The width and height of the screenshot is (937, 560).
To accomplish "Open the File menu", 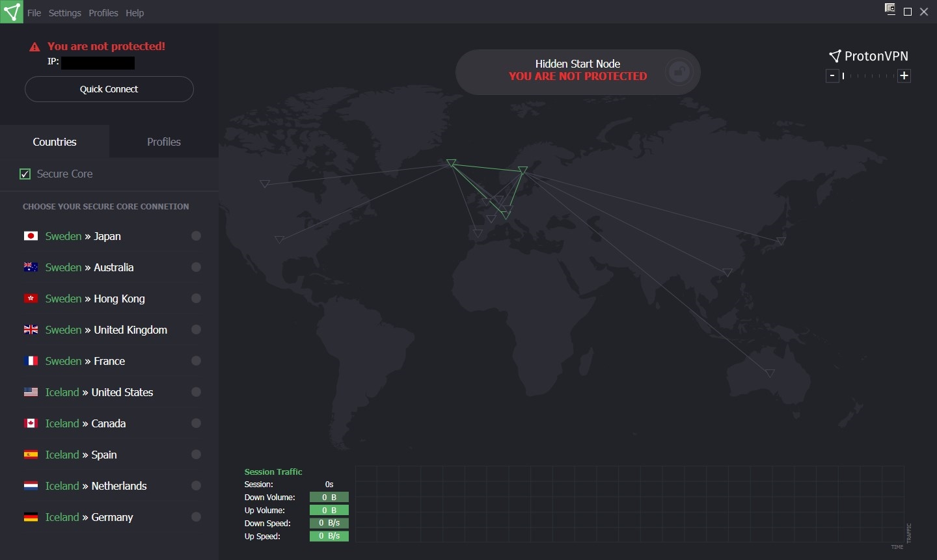I will [34, 13].
